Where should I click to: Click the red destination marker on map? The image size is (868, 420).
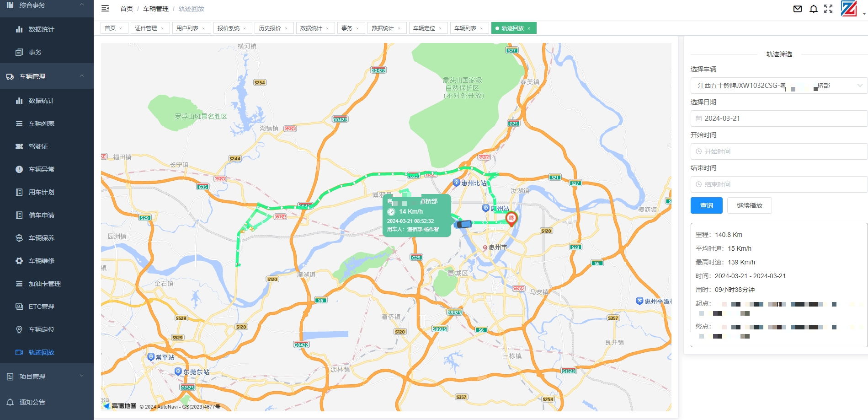click(511, 219)
